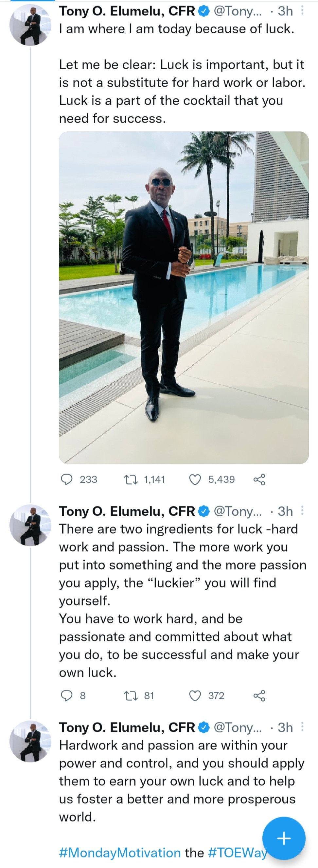Viewport: 318px width, 868px height.
Task: Like the tweet with 5,439 likes
Action: [195, 479]
